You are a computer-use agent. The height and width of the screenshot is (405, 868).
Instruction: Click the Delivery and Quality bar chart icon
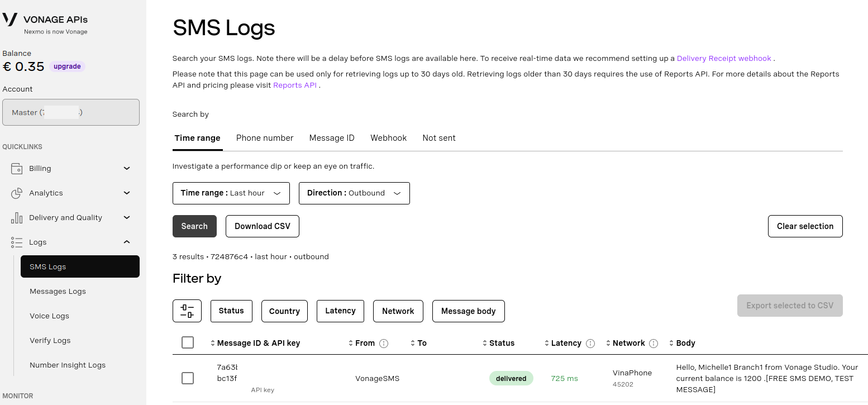(17, 217)
